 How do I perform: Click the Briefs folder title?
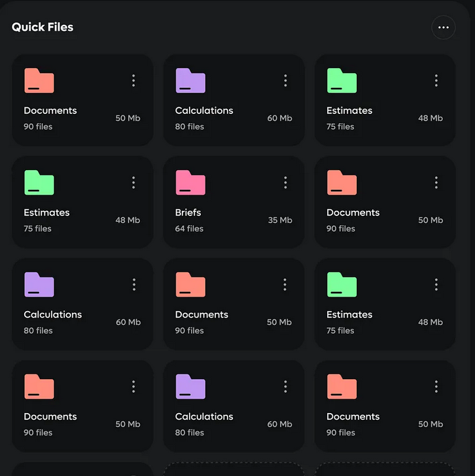(x=188, y=213)
